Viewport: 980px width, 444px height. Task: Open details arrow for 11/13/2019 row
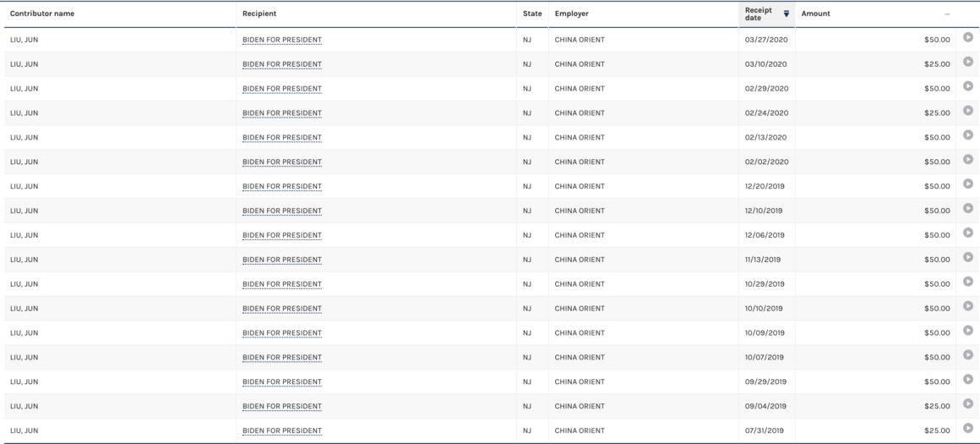point(968,258)
